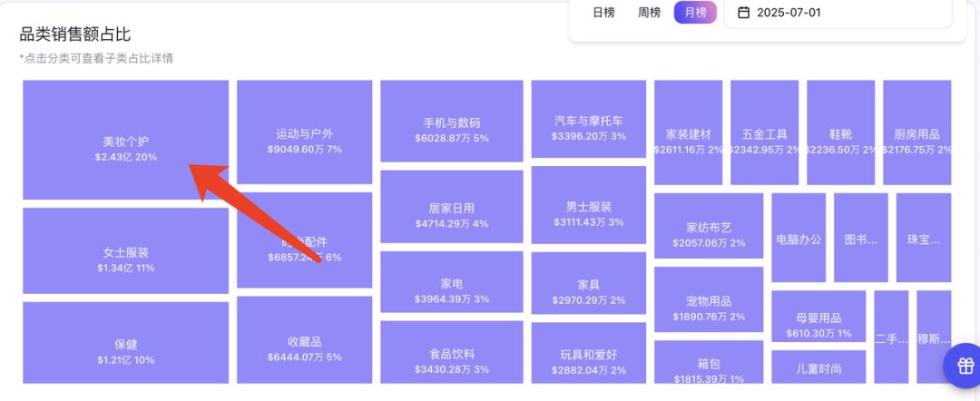Image resolution: width=980 pixels, height=401 pixels.
Task: Click the 母婴用品 category block
Action: click(818, 317)
